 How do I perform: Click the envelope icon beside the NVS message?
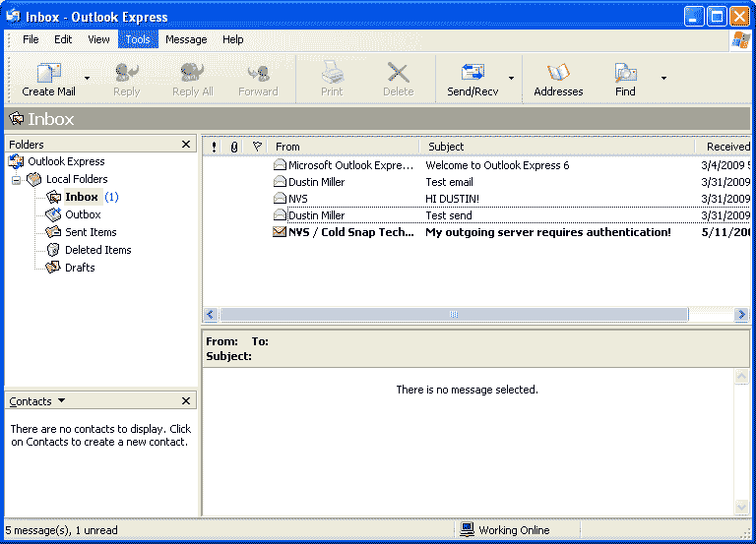coord(280,198)
